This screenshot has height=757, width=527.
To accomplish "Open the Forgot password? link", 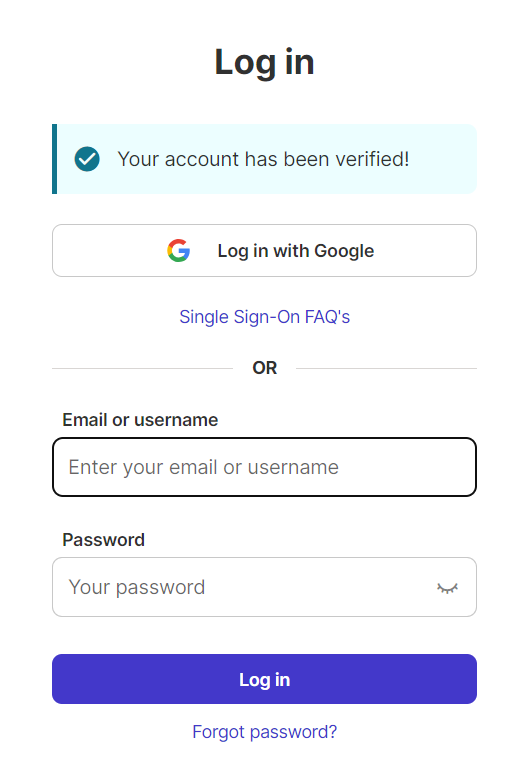I will [x=264, y=732].
